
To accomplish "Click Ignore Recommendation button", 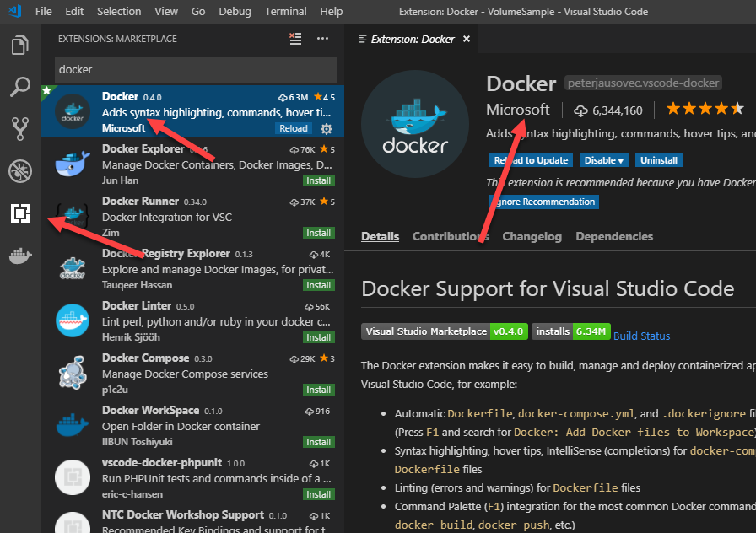I will tap(544, 202).
